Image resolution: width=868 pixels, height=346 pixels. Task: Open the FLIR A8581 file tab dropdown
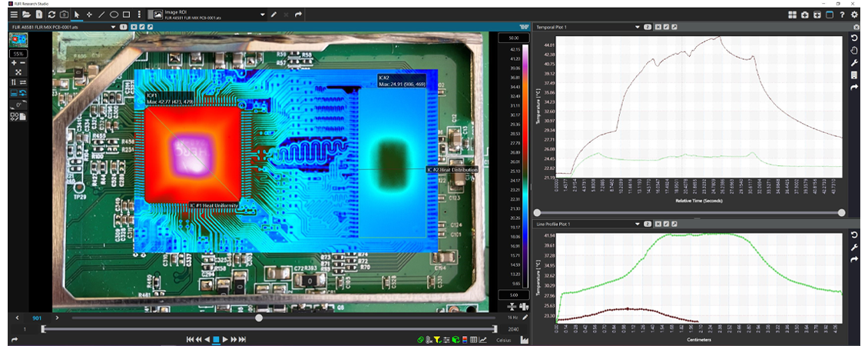[112, 27]
